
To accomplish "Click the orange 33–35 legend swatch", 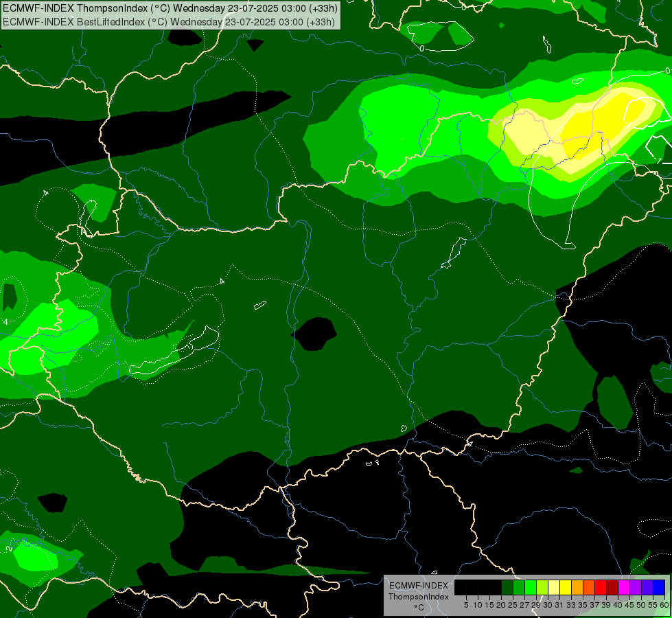I will (577, 587).
